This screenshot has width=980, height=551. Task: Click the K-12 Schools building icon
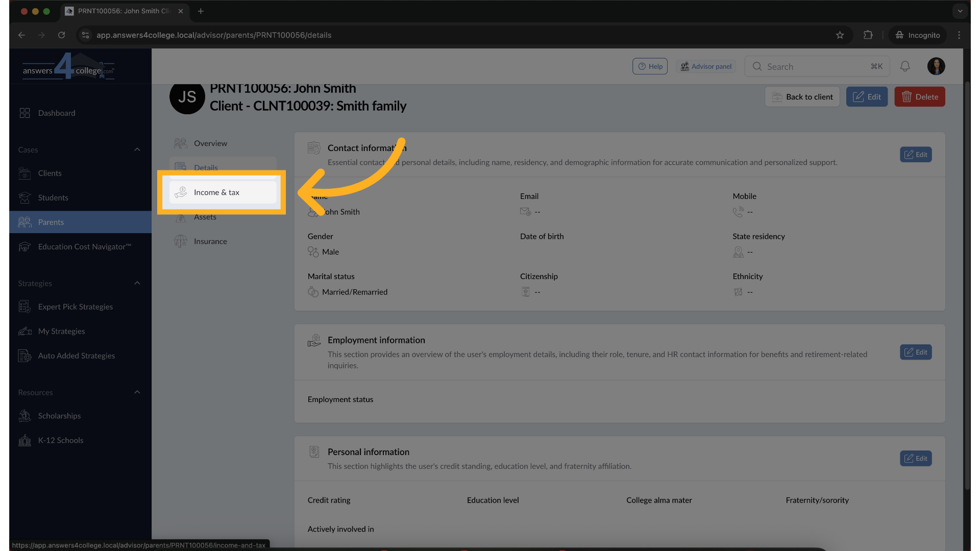[24, 440]
